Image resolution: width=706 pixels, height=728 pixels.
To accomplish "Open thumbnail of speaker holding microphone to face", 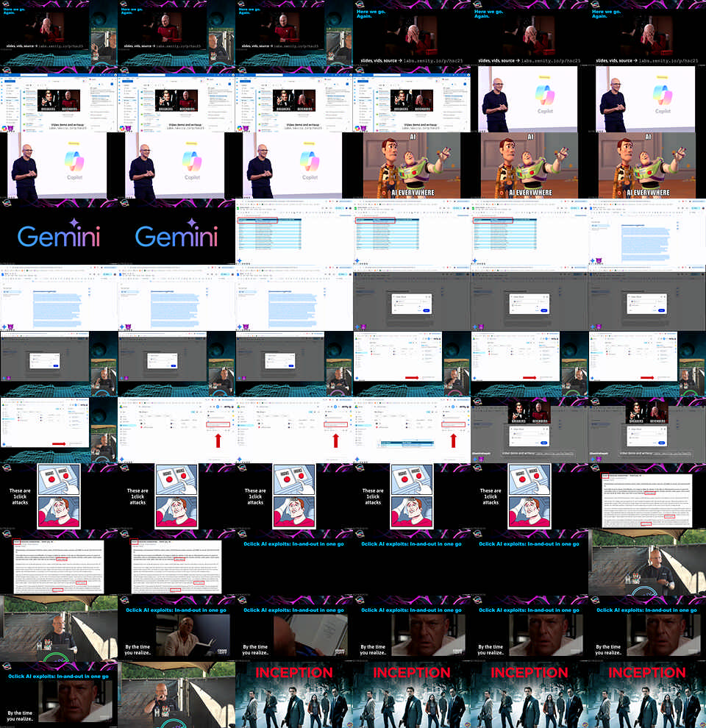I will point(176,695).
